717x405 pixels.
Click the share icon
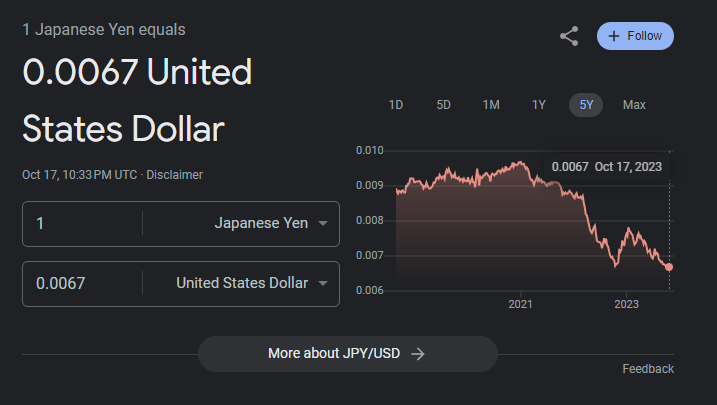(x=569, y=37)
